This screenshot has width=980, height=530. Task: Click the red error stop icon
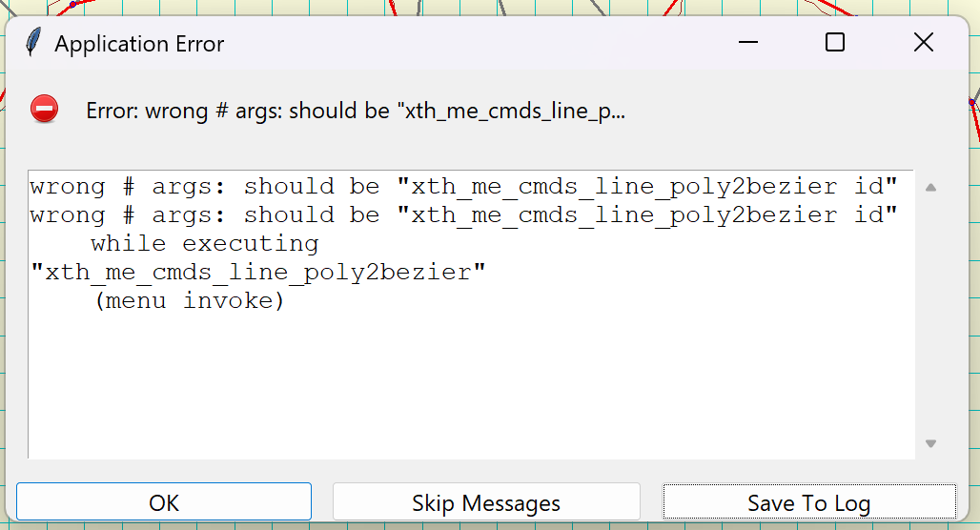click(45, 110)
